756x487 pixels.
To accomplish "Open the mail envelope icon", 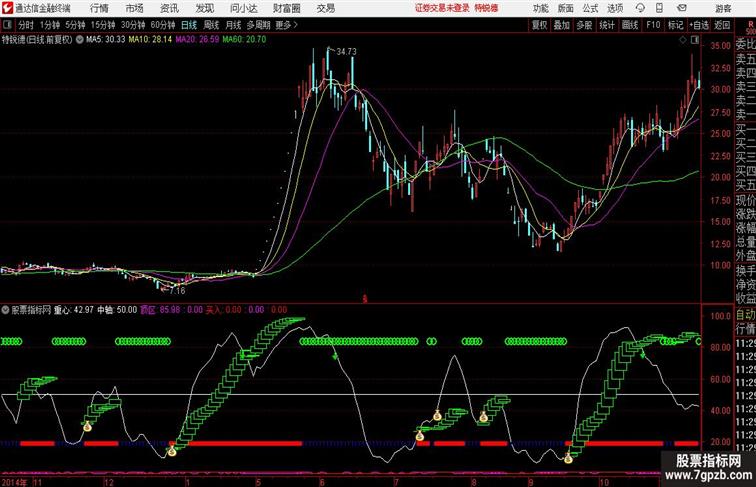I will [682, 8].
